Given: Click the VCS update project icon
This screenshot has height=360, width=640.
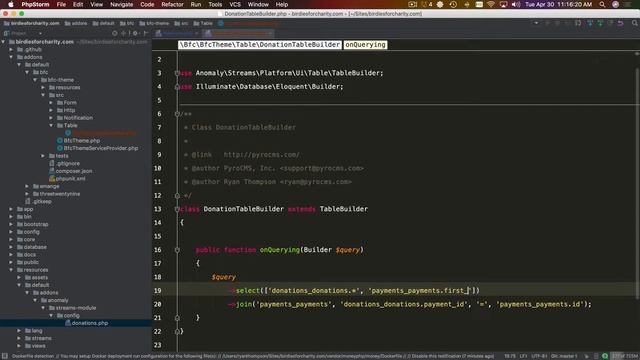Looking at the screenshot, I should pos(590,23).
